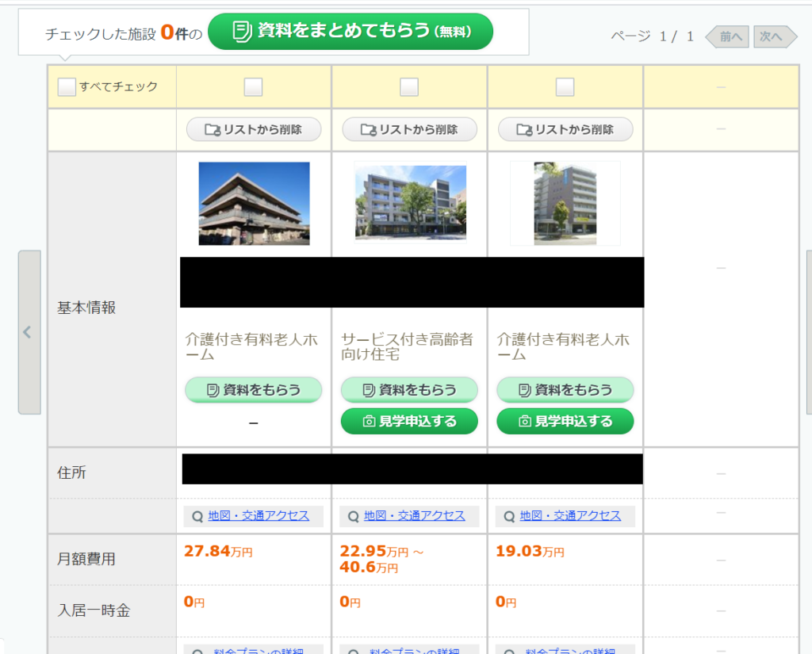Click the 27.84万円 monthly fee
Image resolution: width=812 pixels, height=654 pixels.
coord(218,551)
